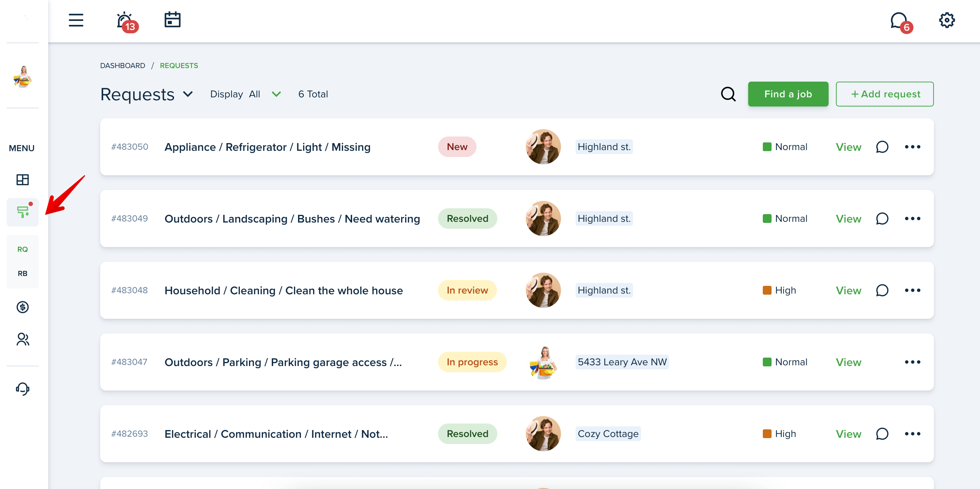The width and height of the screenshot is (980, 489).
Task: Click the In progress status badge
Action: coord(472,362)
